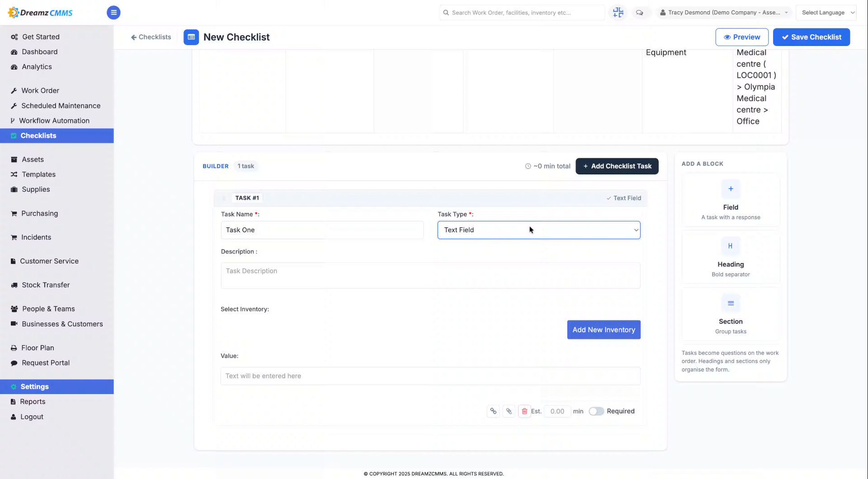
Task: Click the lines icon in Section block
Action: coord(731,303)
